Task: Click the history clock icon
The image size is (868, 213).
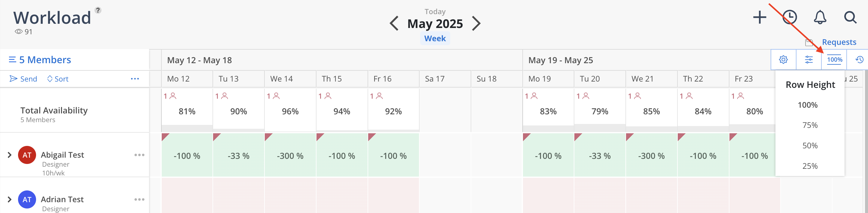Action: tap(860, 60)
